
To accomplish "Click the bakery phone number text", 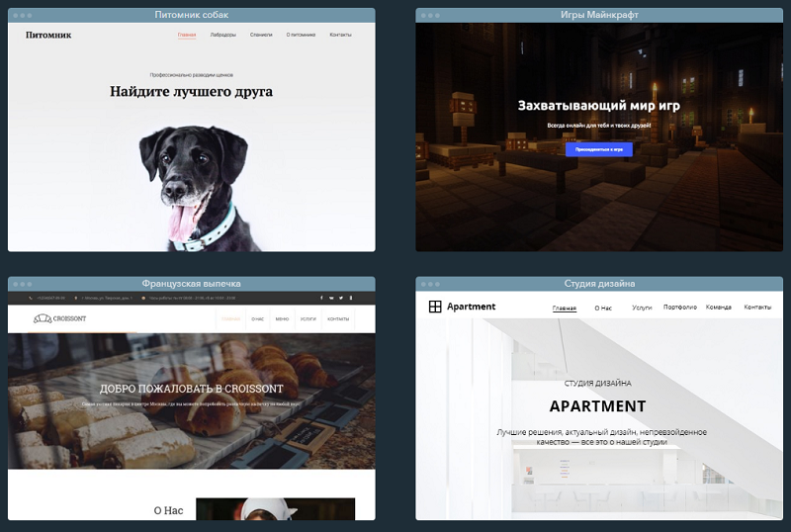I will point(50,298).
